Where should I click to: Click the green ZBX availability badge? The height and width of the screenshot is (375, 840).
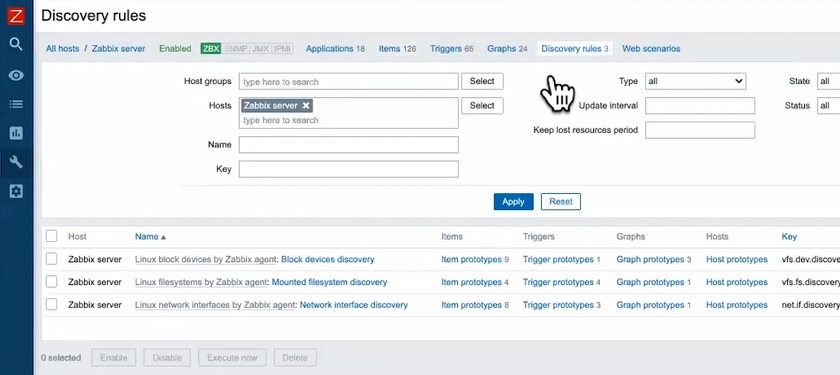pyautogui.click(x=211, y=49)
